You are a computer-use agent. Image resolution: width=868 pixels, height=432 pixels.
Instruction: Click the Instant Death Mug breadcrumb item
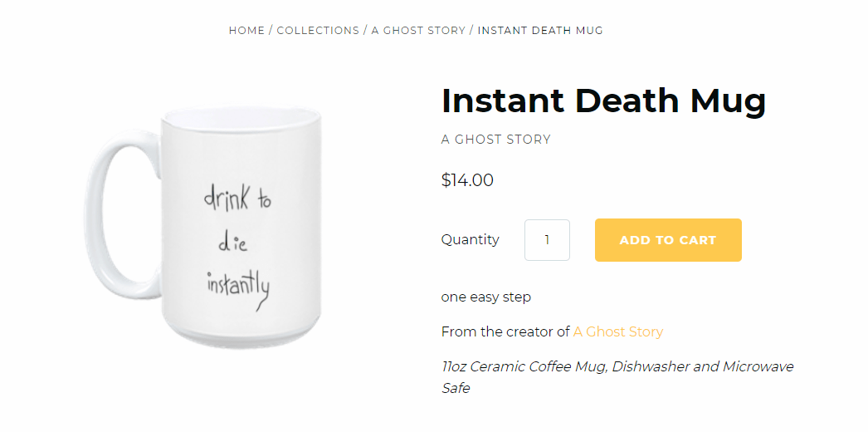(540, 31)
